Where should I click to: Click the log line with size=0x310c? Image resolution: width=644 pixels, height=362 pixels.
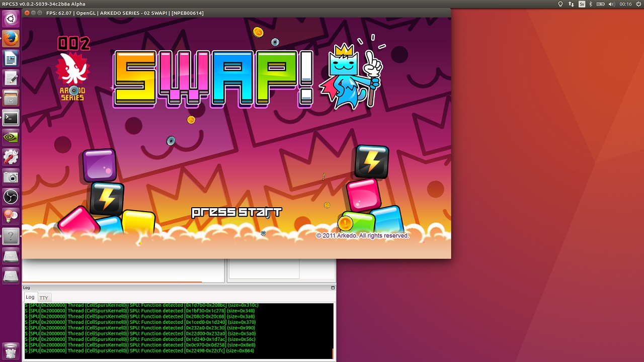pos(142,305)
